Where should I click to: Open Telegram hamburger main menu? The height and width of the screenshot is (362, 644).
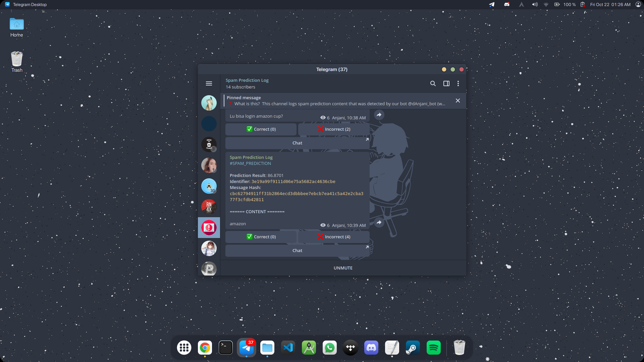pos(209,83)
